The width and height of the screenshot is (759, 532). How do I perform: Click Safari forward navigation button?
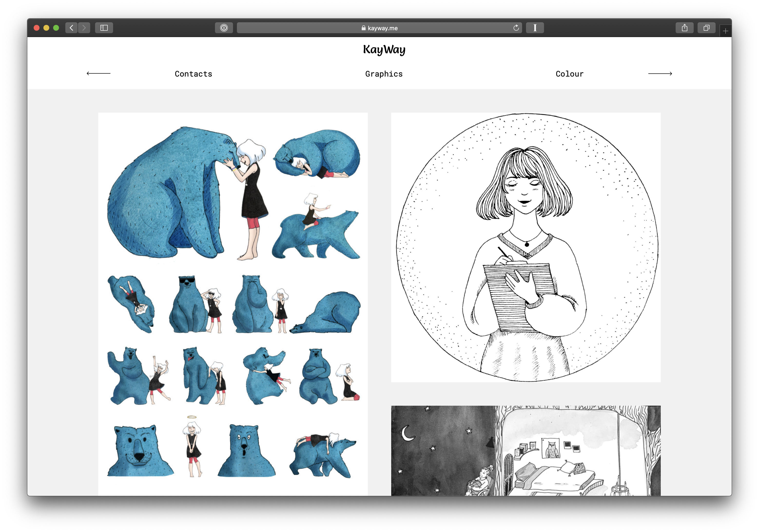pos(84,28)
